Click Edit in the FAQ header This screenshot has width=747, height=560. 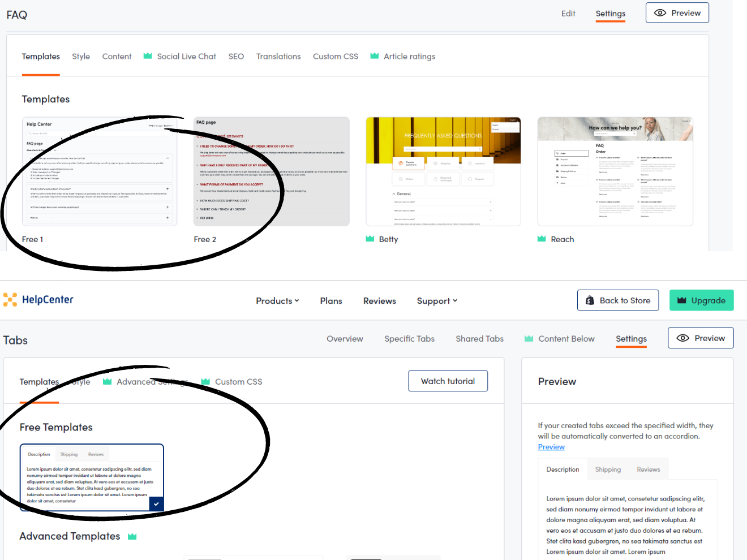(568, 14)
